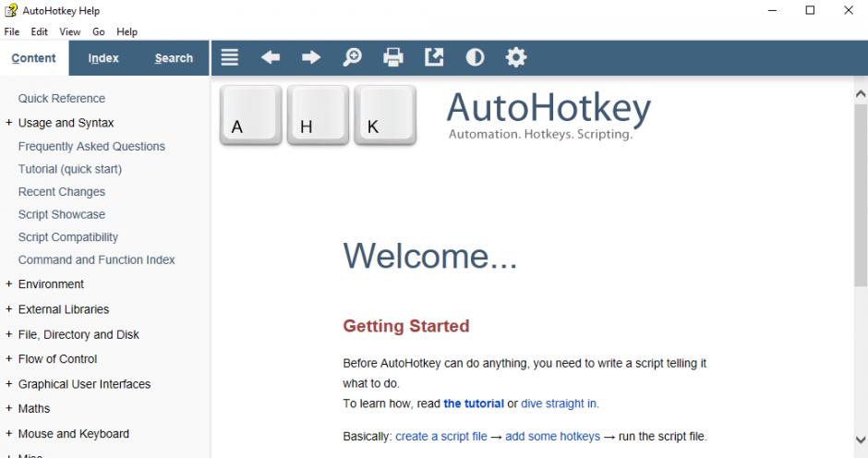This screenshot has width=868, height=458.
Task: Open Recent Changes in the sidebar
Action: pyautogui.click(x=62, y=192)
